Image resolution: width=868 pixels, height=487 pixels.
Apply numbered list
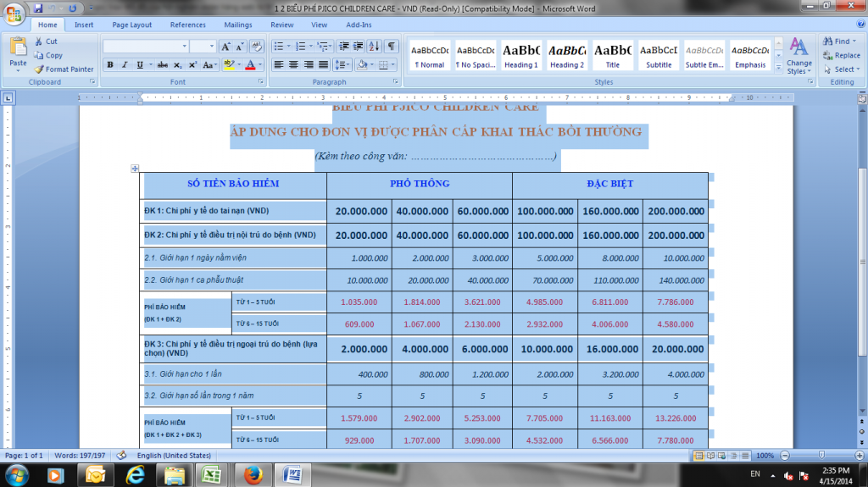pos(301,47)
